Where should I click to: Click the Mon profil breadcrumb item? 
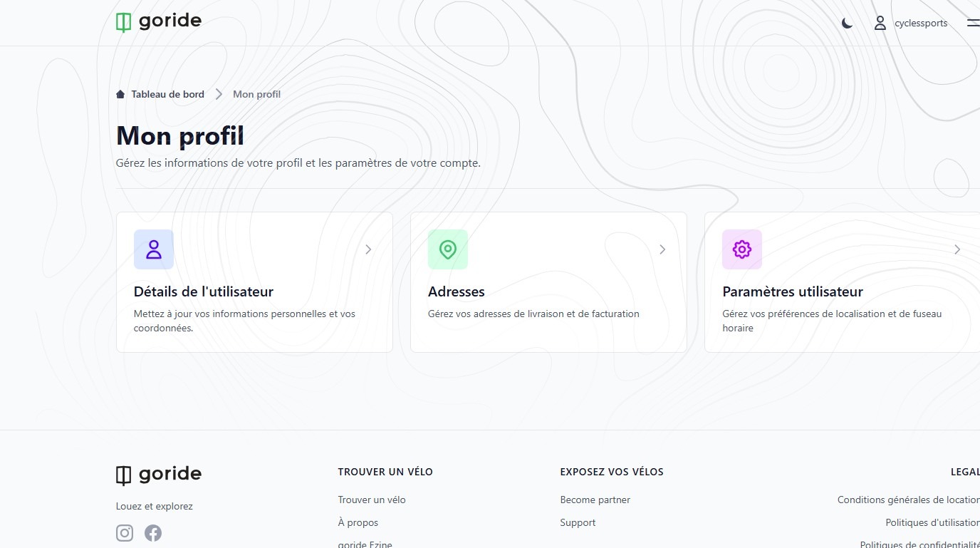click(x=256, y=94)
